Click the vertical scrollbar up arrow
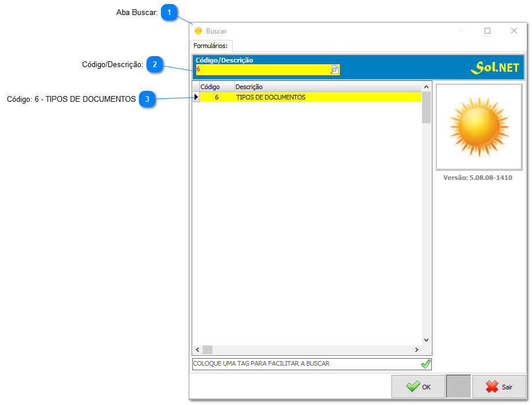The image size is (532, 405). pyautogui.click(x=426, y=86)
